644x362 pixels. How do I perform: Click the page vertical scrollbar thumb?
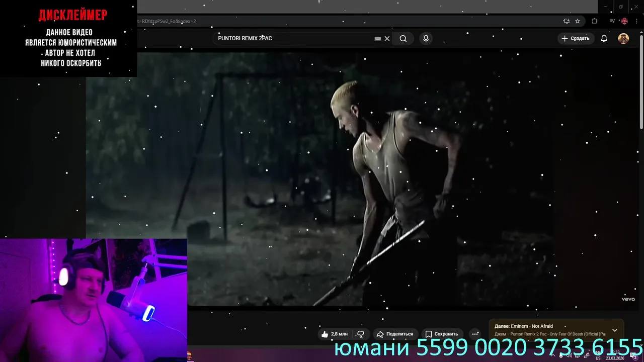point(641,83)
